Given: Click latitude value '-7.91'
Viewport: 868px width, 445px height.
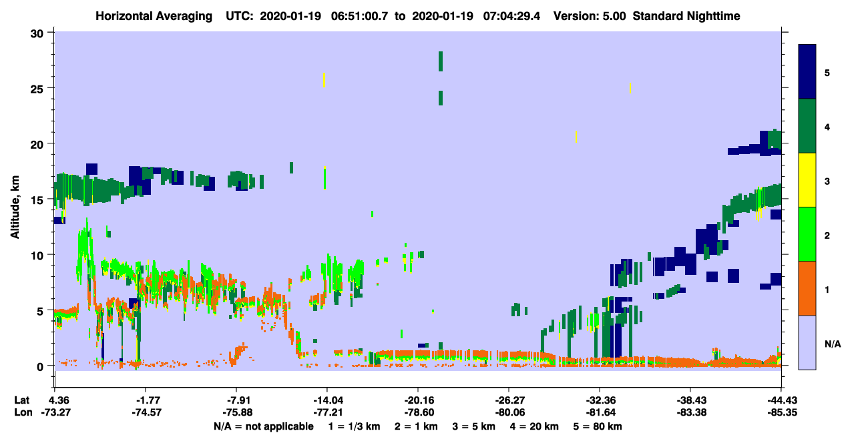Looking at the screenshot, I should [236, 400].
